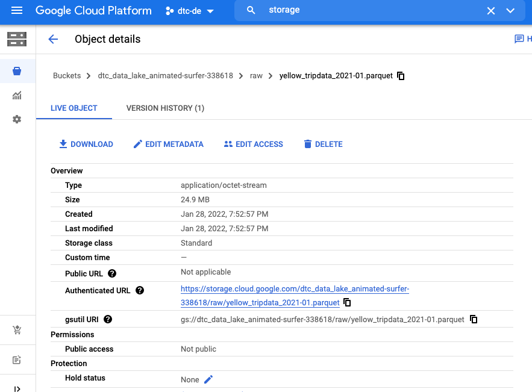
Task: Select the gsutil URI text
Action: [x=322, y=319]
